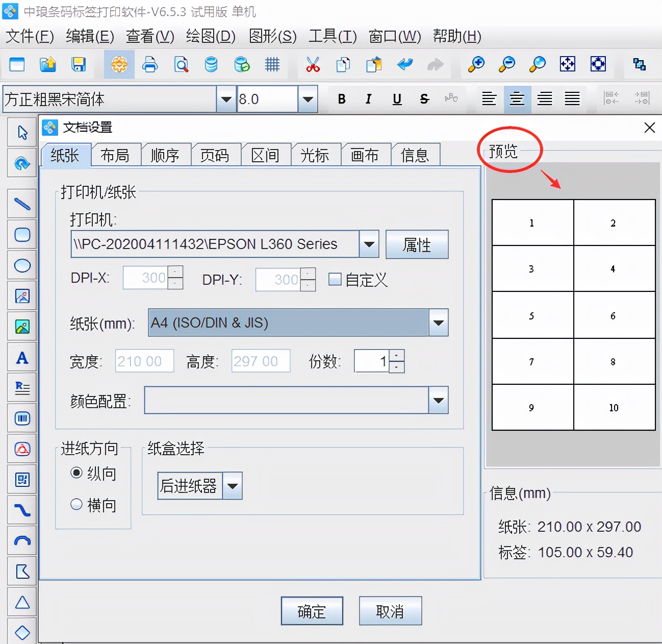Open the 纸盒选择 paper tray dropdown

[233, 486]
